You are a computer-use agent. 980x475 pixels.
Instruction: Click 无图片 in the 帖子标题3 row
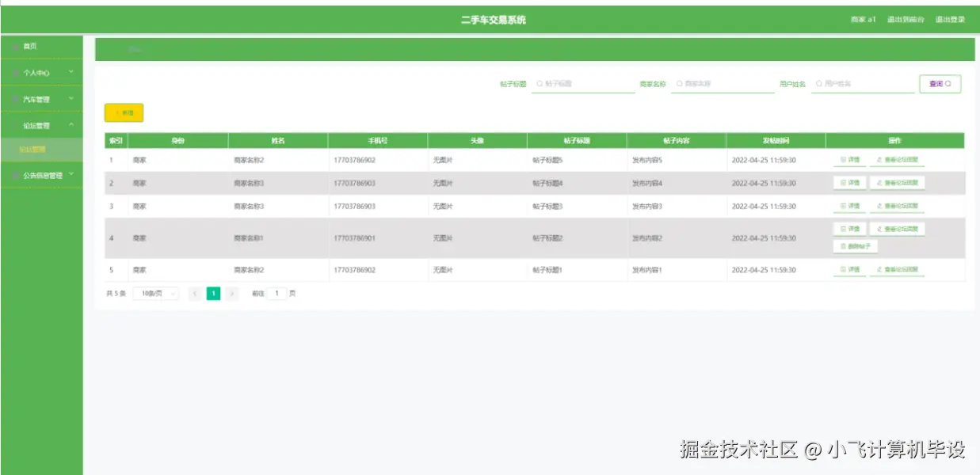point(443,206)
